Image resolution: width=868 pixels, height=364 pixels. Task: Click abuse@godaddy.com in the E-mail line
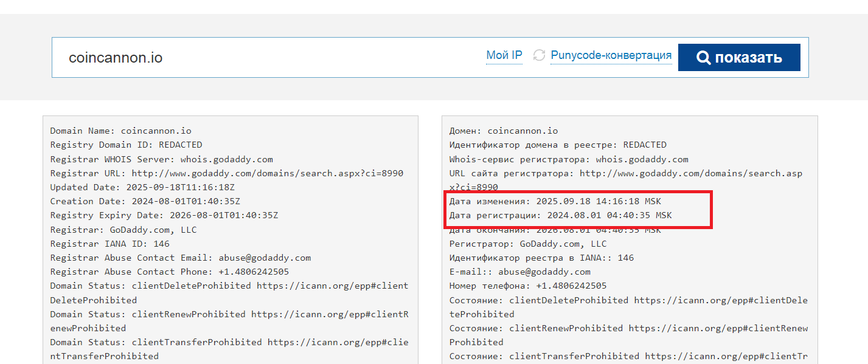[544, 272]
